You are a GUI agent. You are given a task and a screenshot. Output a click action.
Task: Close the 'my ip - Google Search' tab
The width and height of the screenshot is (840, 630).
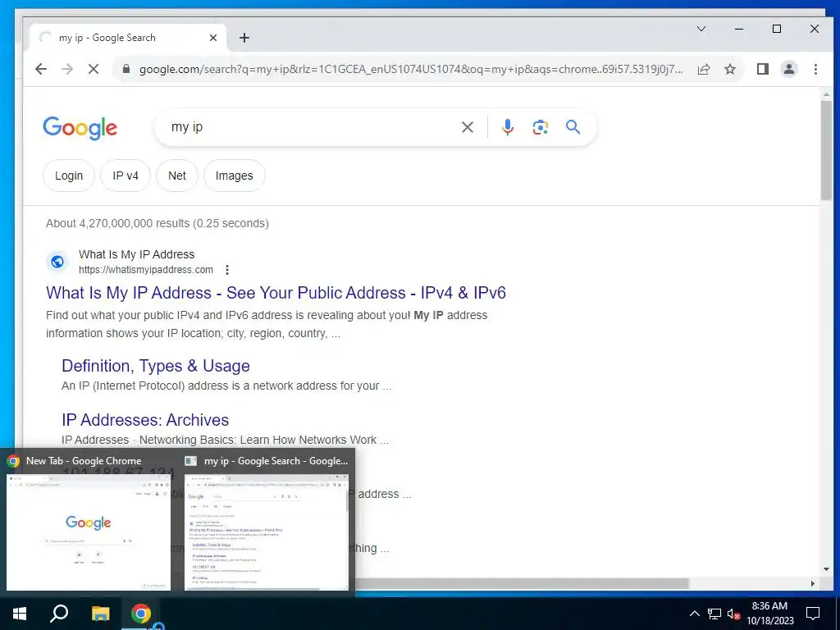tap(213, 38)
